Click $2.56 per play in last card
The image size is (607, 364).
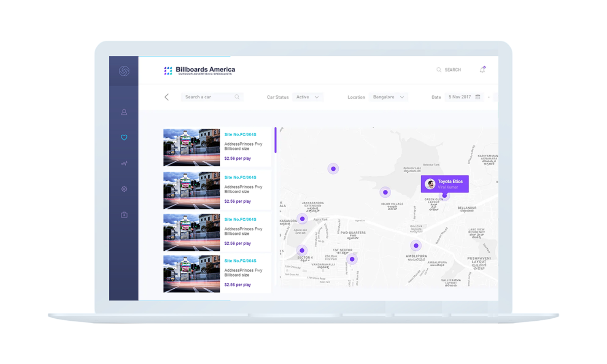coord(238,285)
